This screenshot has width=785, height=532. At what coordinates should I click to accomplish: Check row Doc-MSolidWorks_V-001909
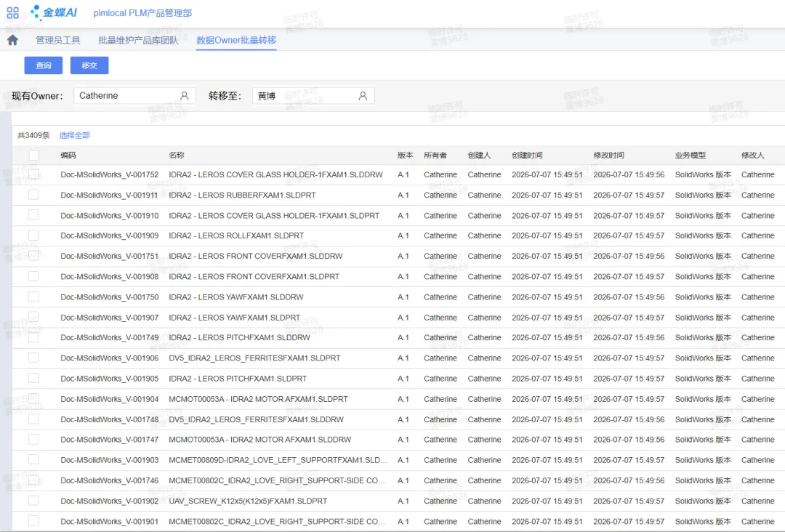33,235
